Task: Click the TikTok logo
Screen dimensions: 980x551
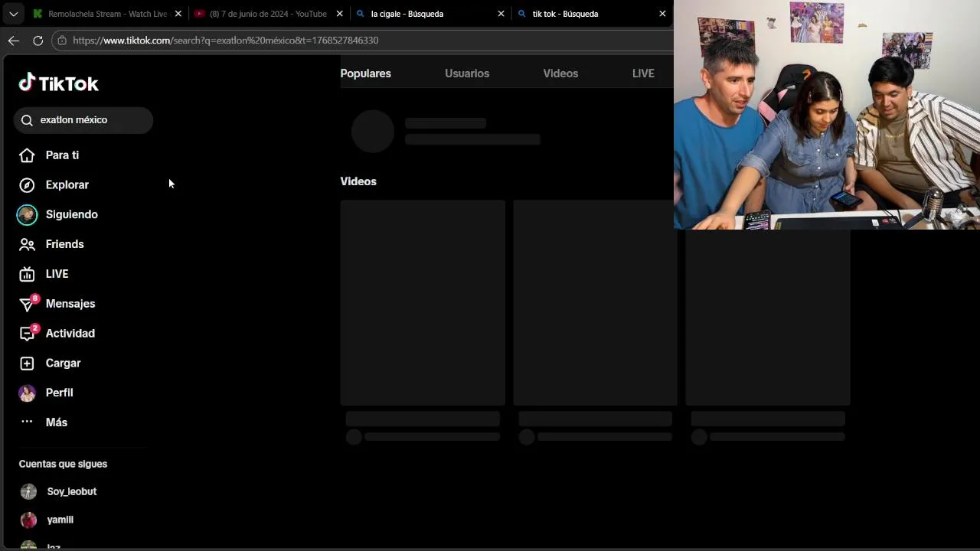Action: 59,83
